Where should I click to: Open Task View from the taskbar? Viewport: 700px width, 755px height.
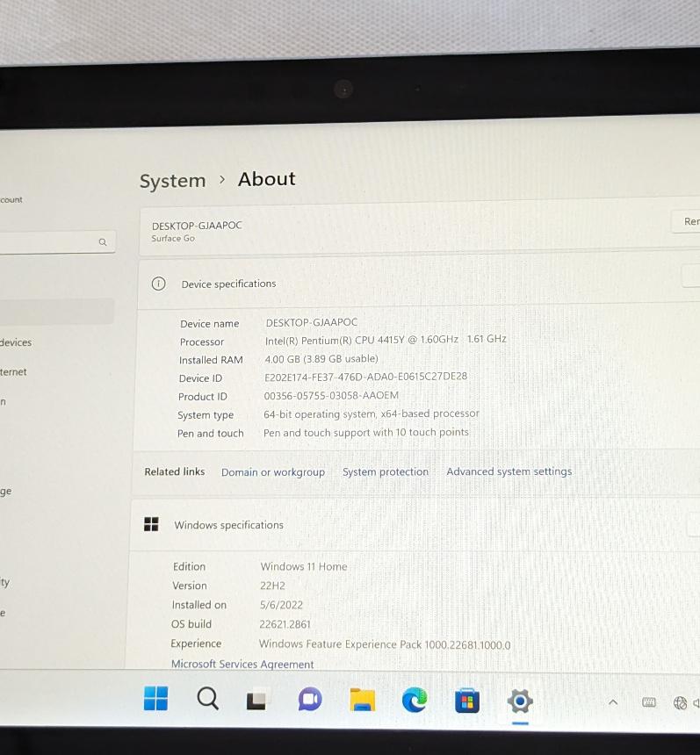[x=256, y=701]
